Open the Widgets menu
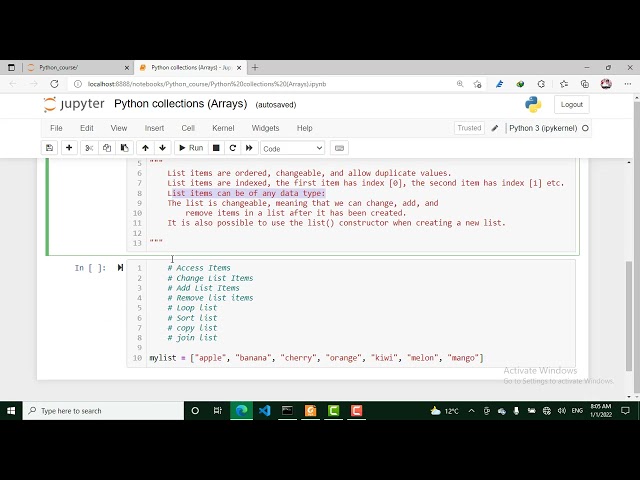640x480 pixels. pyautogui.click(x=265, y=128)
